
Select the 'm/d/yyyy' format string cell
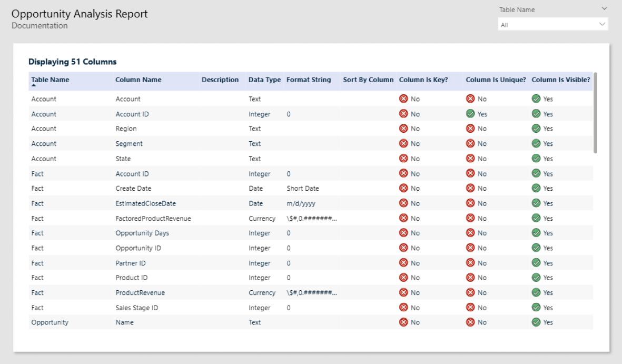(x=301, y=203)
